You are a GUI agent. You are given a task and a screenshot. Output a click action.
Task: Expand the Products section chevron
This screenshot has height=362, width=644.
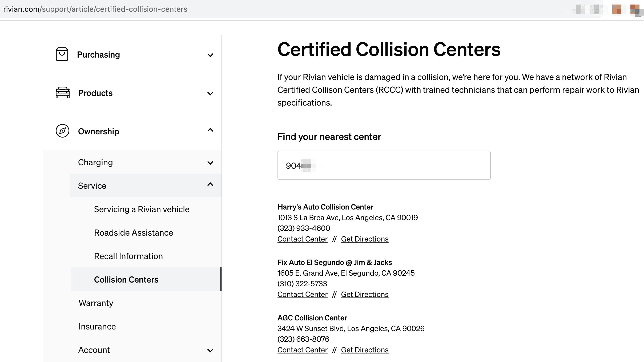pos(210,94)
